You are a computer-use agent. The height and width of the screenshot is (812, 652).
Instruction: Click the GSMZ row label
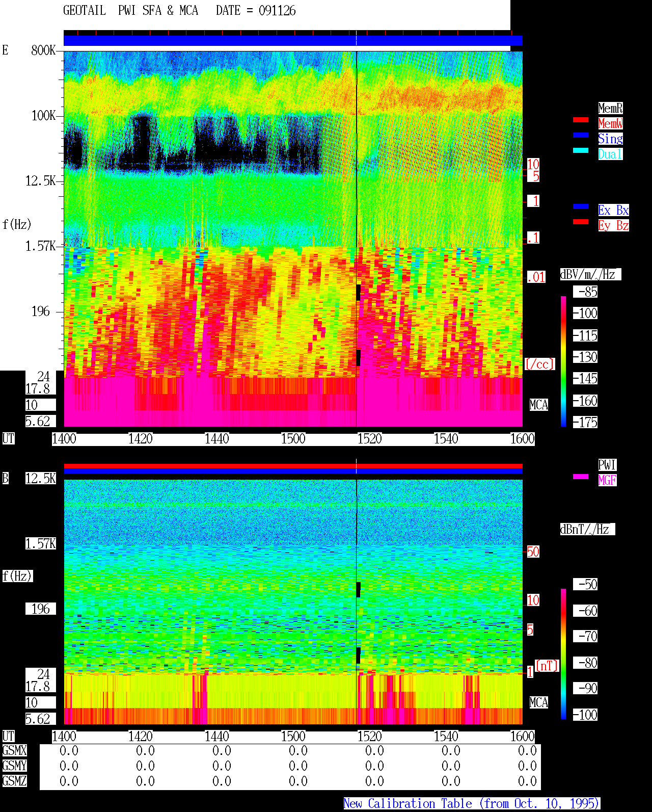point(14,781)
